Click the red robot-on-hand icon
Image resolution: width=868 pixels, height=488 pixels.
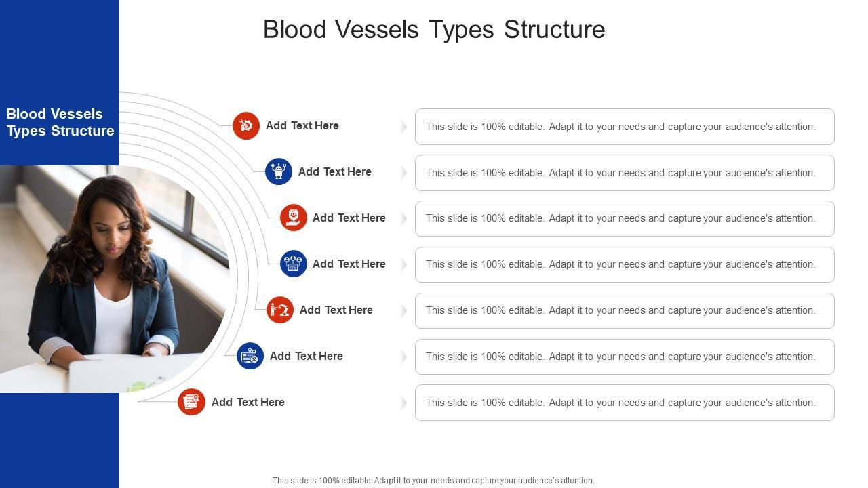tap(294, 218)
